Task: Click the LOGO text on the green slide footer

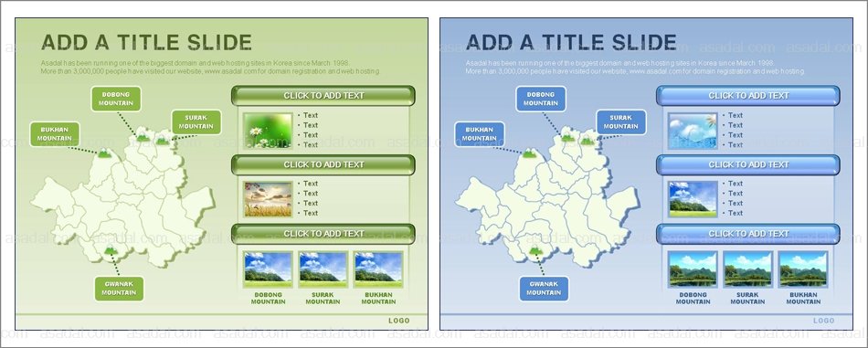Action: point(399,321)
